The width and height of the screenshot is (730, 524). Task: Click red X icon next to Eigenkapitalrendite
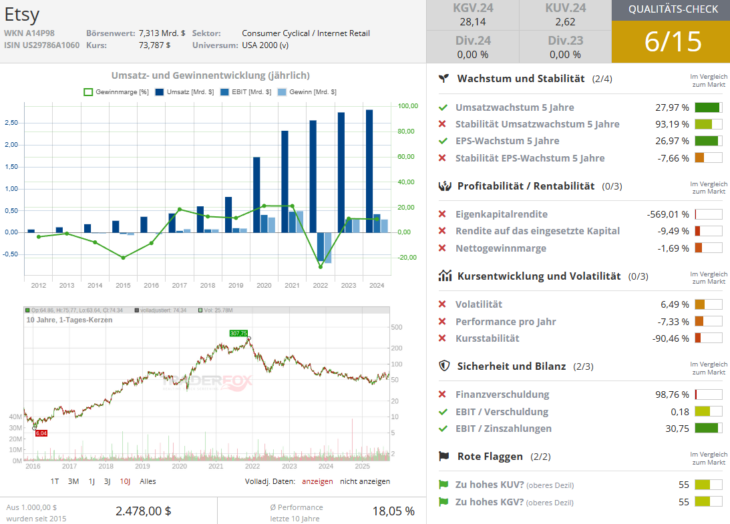click(443, 214)
